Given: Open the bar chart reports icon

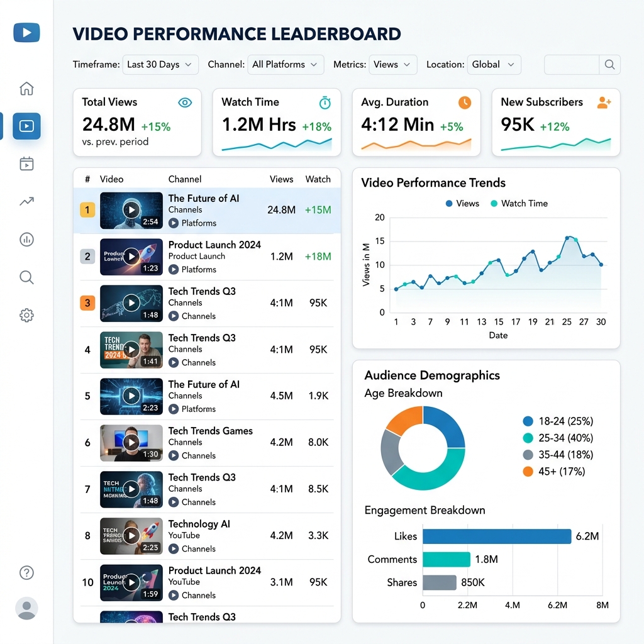Looking at the screenshot, I should coord(26,239).
